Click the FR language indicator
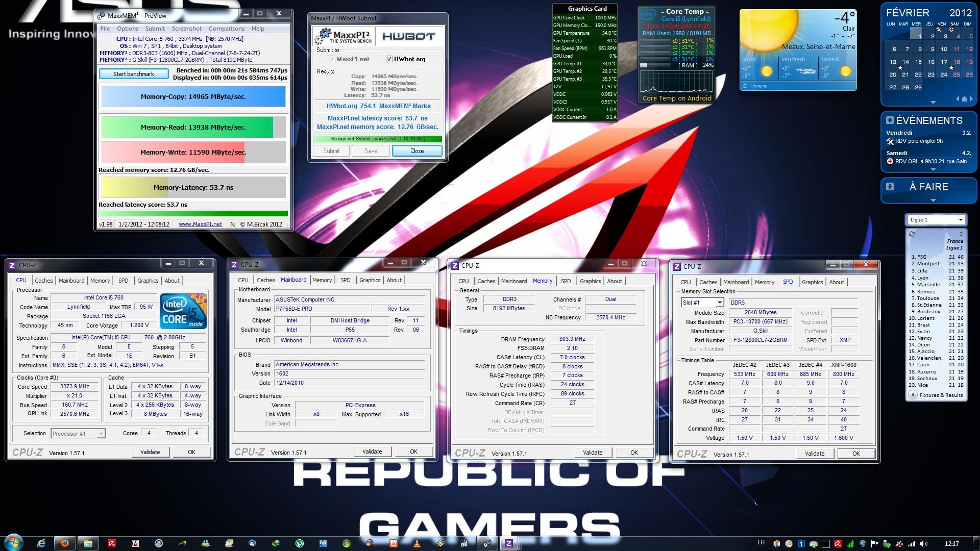Viewport: 980px width, 551px height. tap(761, 542)
